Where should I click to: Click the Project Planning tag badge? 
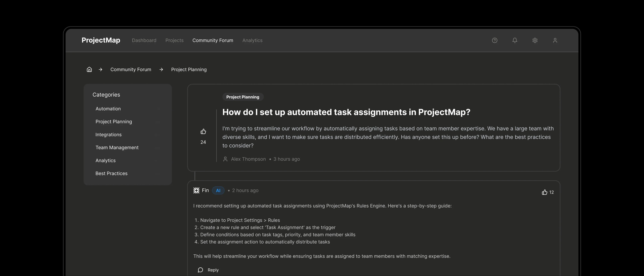(243, 97)
